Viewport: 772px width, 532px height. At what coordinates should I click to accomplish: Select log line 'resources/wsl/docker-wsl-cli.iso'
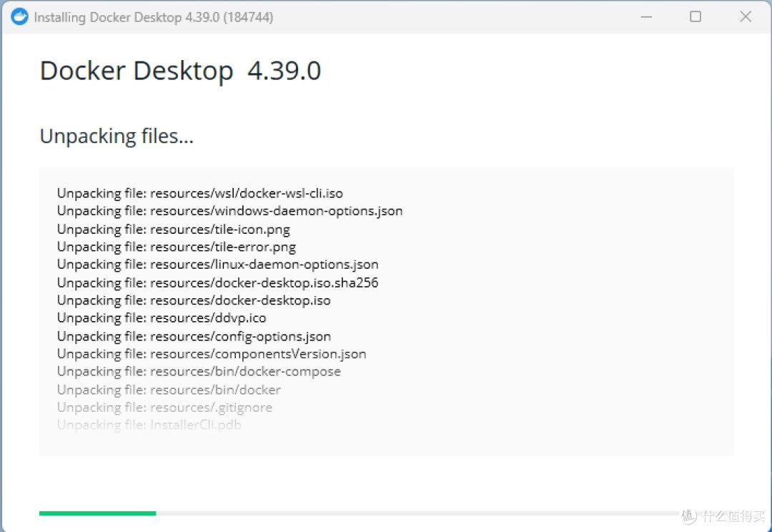click(x=200, y=193)
